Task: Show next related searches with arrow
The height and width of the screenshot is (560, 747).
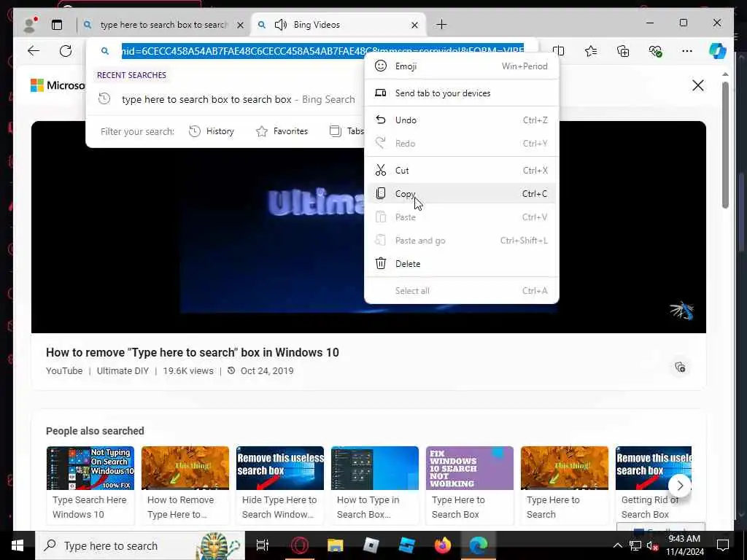Action: [680, 485]
